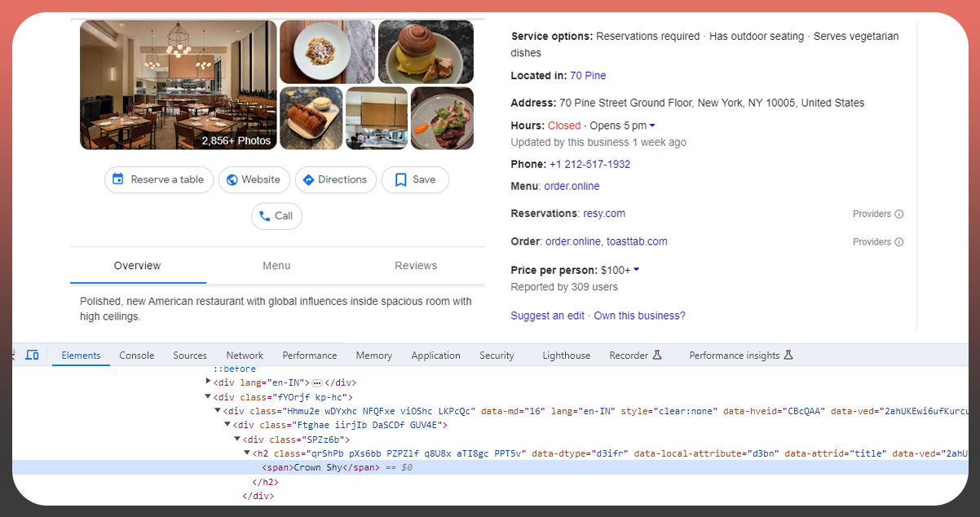Click the phone icon on Call button

coord(264,216)
